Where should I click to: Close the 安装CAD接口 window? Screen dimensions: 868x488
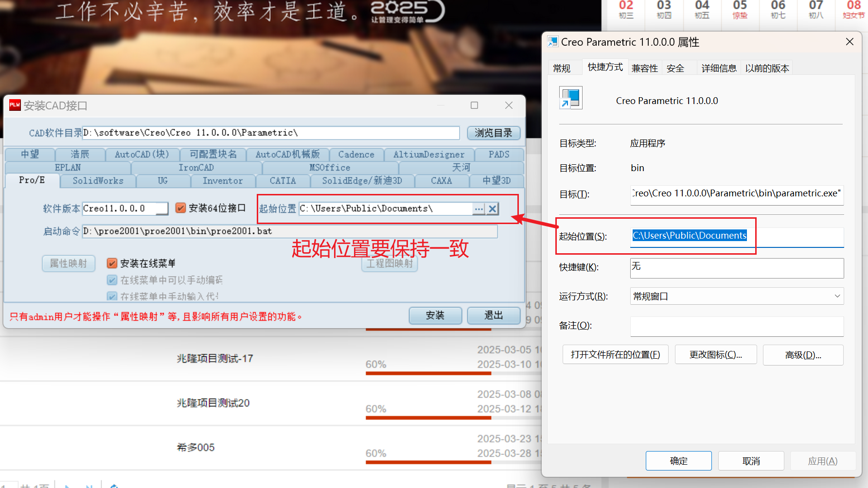(x=509, y=105)
